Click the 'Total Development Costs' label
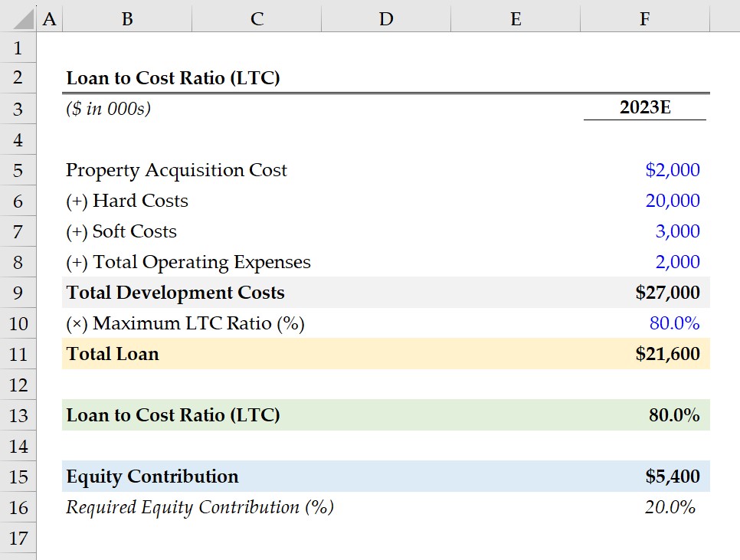740x560 pixels. [x=175, y=293]
